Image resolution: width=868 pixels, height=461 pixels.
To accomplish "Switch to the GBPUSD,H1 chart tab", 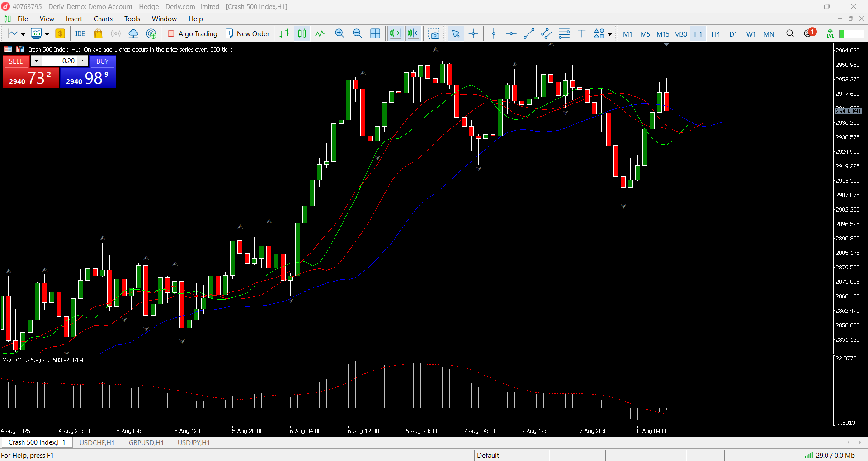I will click(x=146, y=443).
